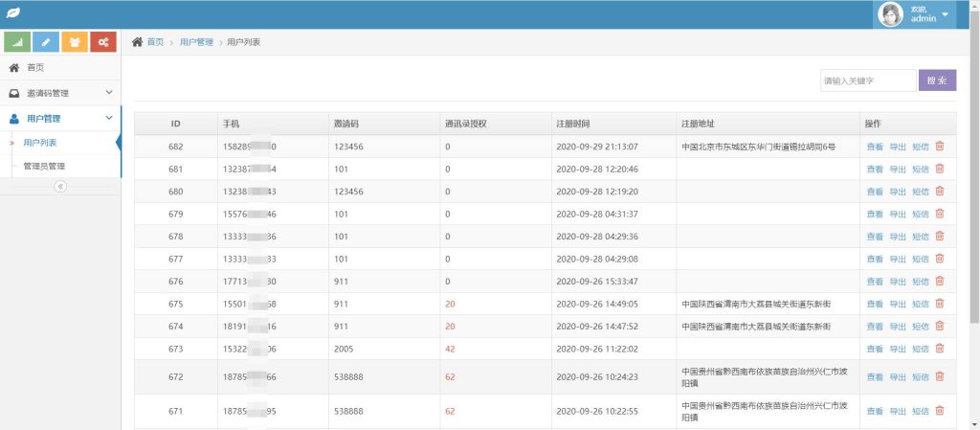Click the orange users shortcut button
The image size is (980, 430).
click(x=75, y=42)
